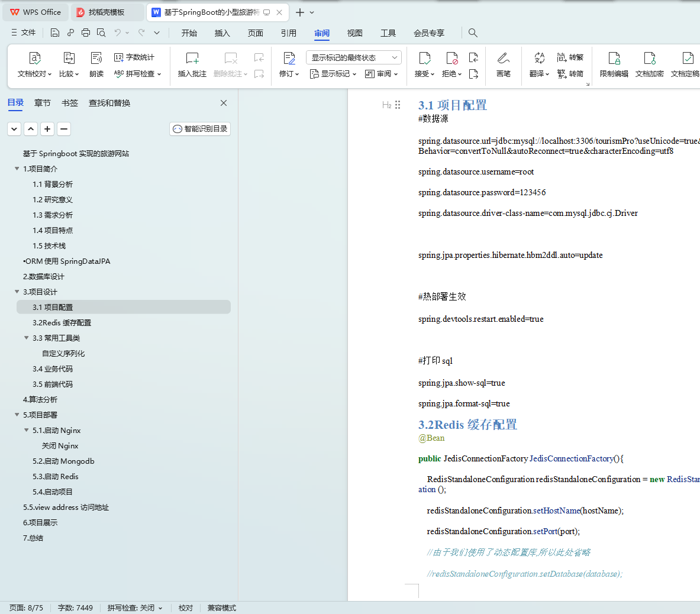Open the 文档校对 document proofreading tool
Image resolution: width=700 pixels, height=614 pixels.
tap(35, 64)
